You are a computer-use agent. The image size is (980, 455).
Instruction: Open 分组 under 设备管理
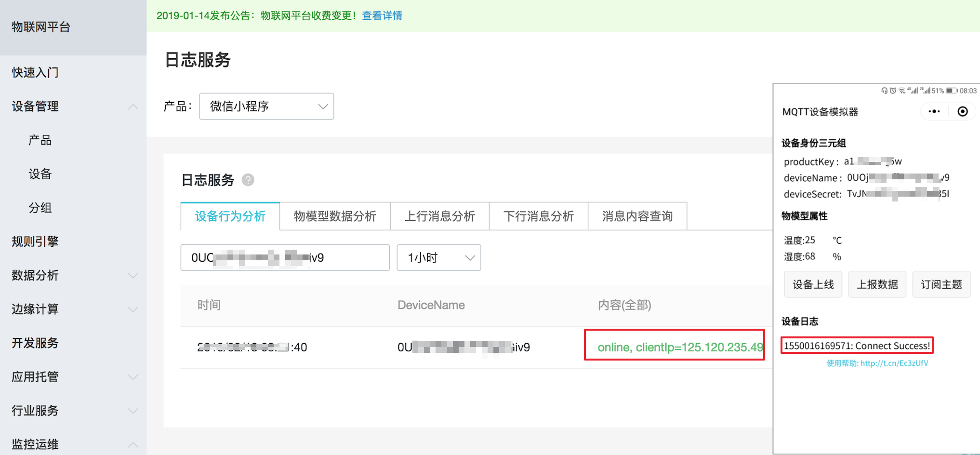point(40,208)
